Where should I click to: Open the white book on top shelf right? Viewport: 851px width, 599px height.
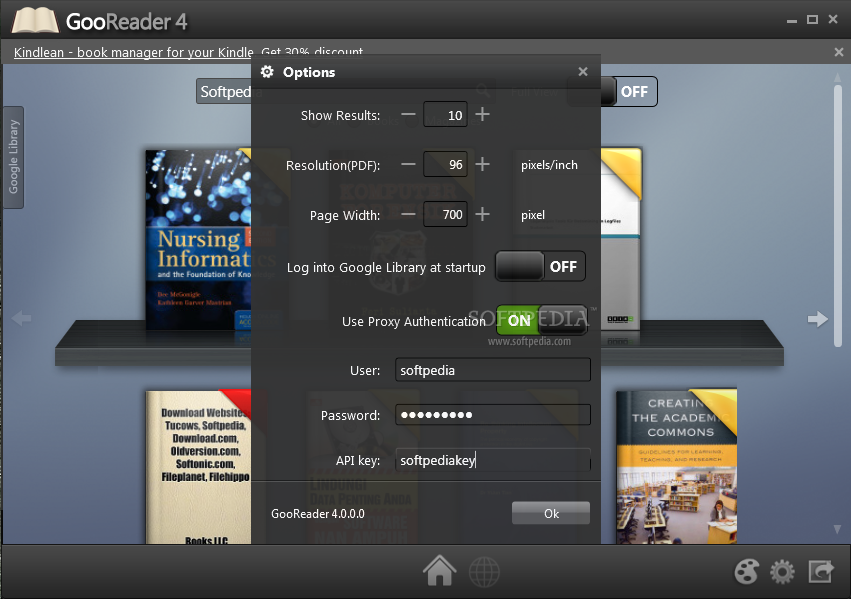click(621, 239)
